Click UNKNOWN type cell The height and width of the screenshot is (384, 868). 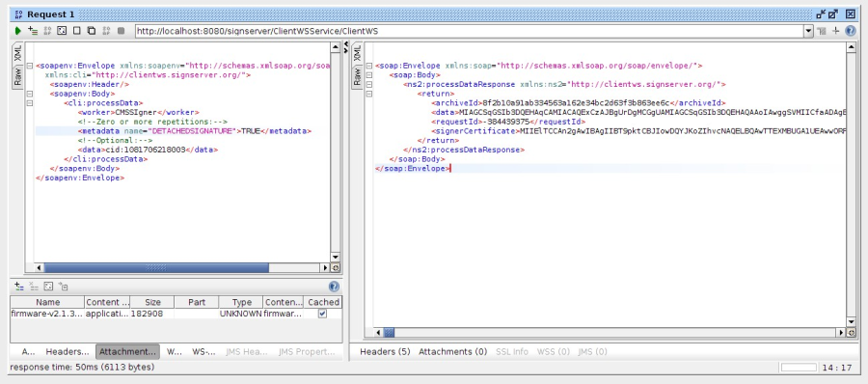[241, 314]
